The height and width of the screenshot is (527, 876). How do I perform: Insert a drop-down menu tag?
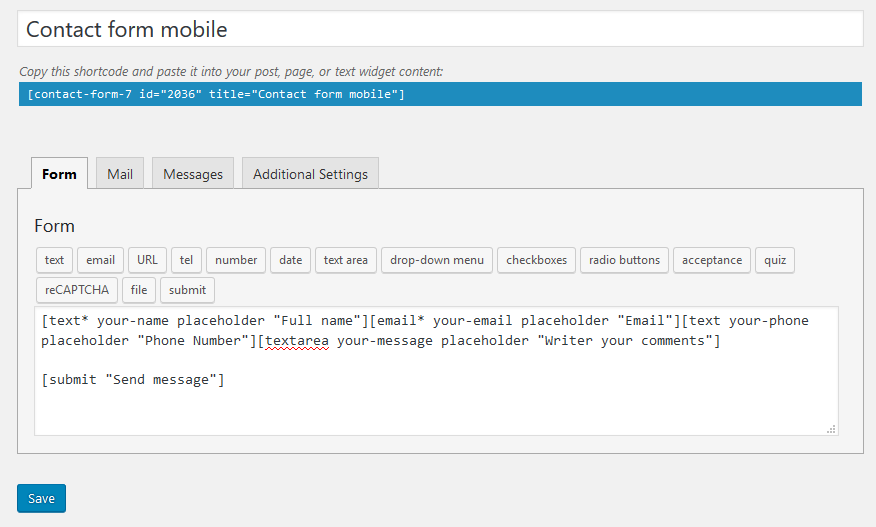click(x=437, y=260)
